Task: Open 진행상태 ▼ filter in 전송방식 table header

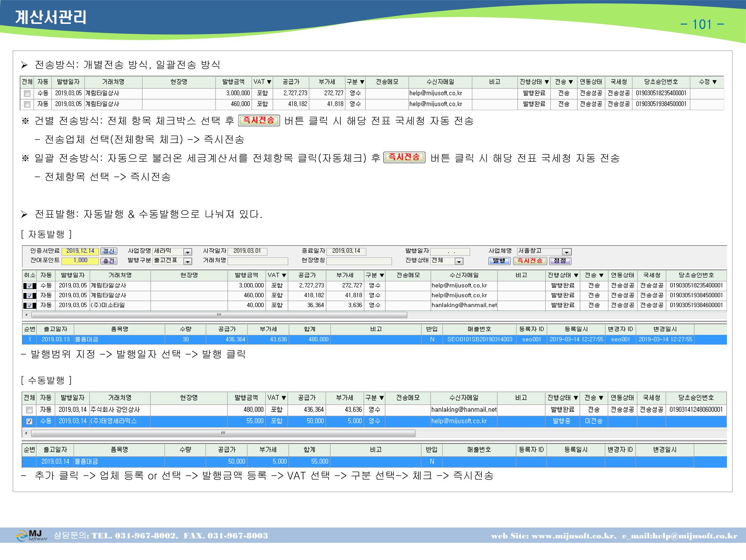Action: coord(534,82)
